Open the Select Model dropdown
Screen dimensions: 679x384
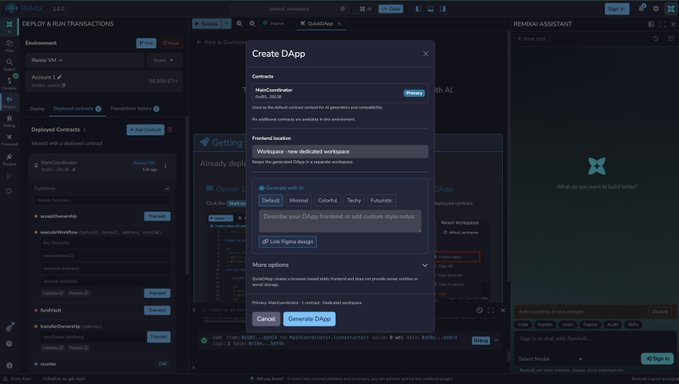point(550,359)
